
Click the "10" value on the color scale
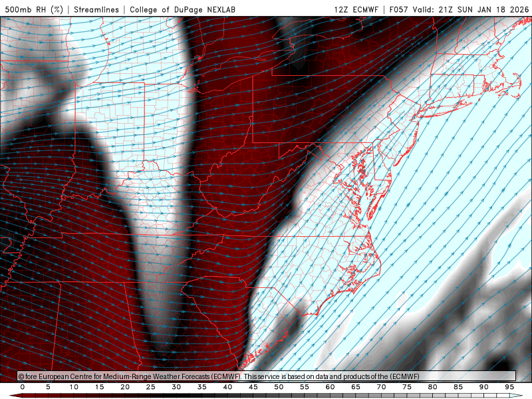pos(74,387)
